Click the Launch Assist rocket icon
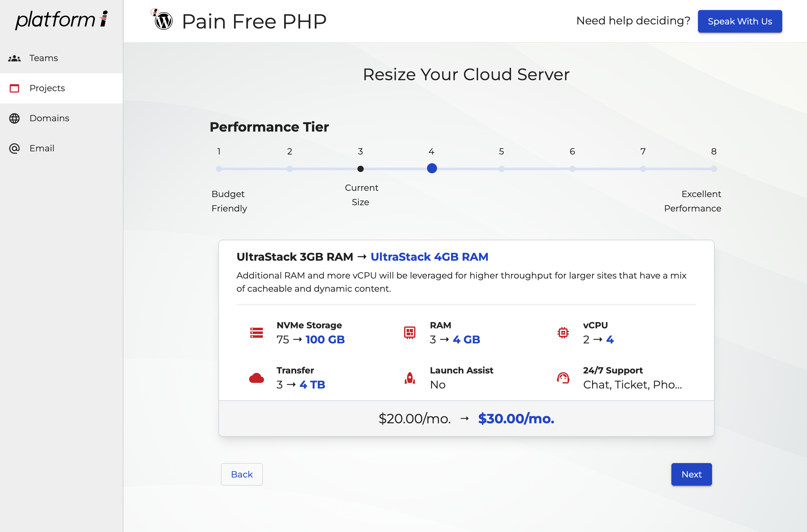 [409, 378]
